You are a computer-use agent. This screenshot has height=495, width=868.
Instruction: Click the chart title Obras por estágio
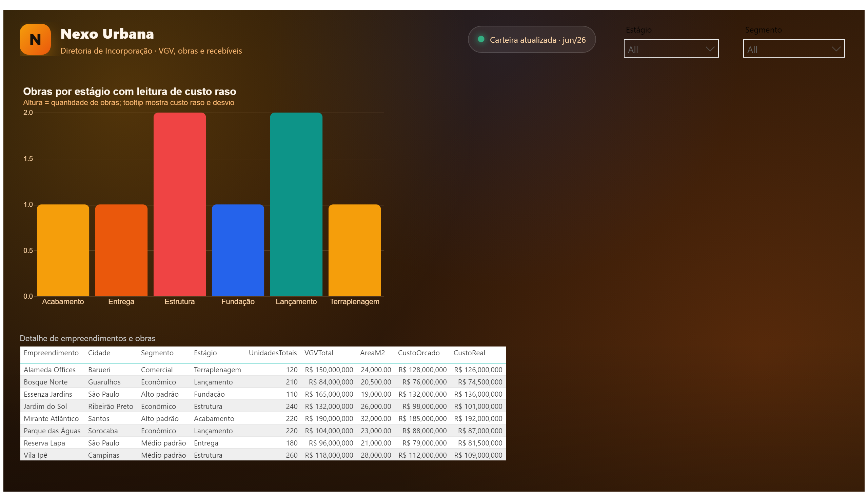130,92
